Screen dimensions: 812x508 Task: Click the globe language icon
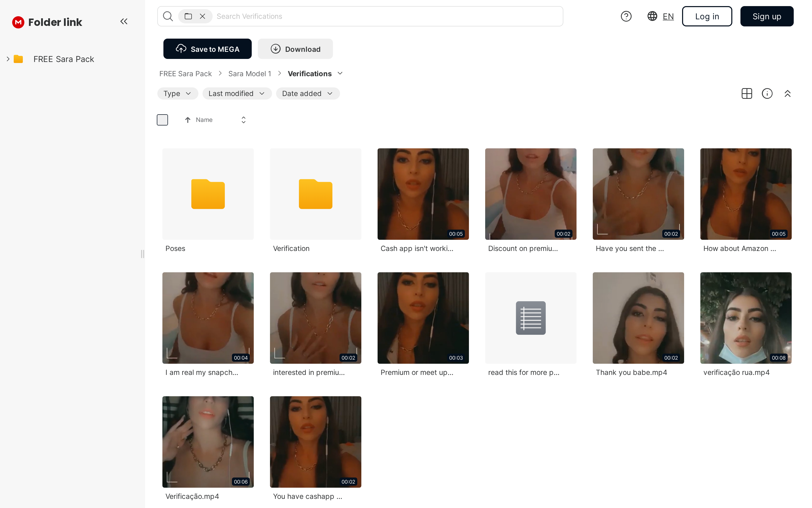[x=652, y=16]
